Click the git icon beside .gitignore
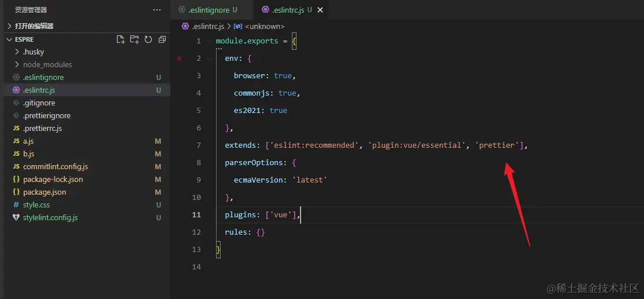The height and width of the screenshot is (299, 644). tap(16, 103)
